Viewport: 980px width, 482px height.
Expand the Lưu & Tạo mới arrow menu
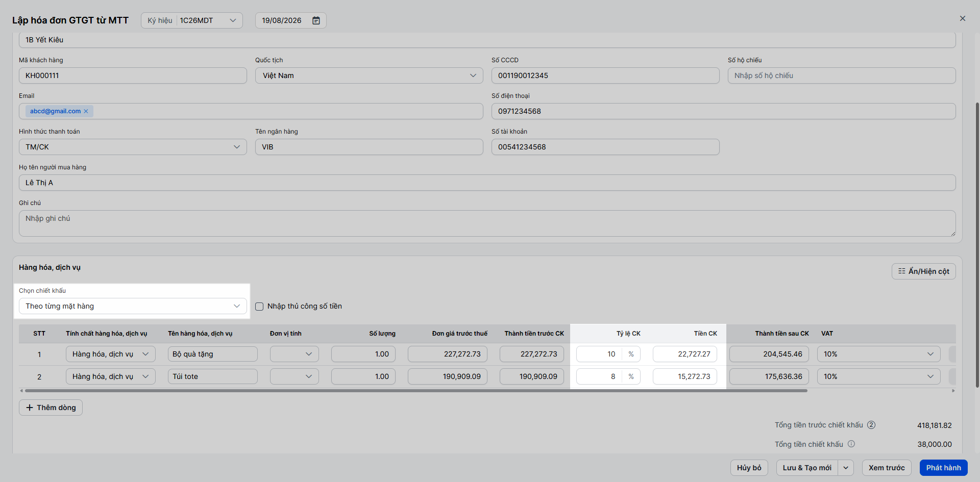tap(846, 468)
